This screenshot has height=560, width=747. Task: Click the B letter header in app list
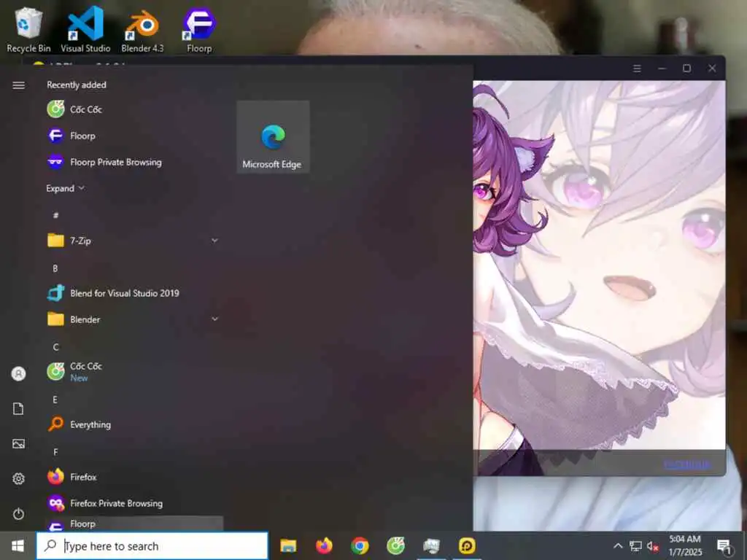55,268
